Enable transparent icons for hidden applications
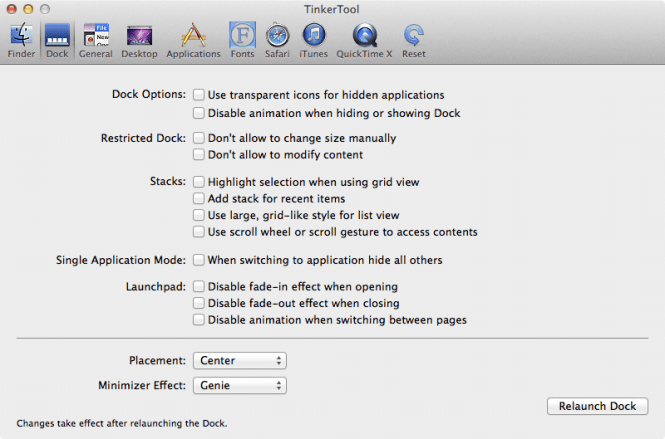Screen dimensions: 665x439 click(x=199, y=94)
